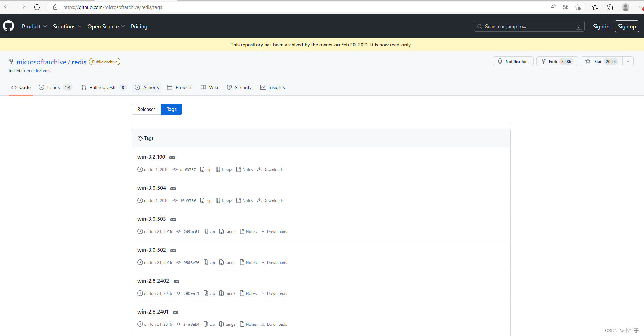Open the Star lists dropdown arrow

point(628,61)
